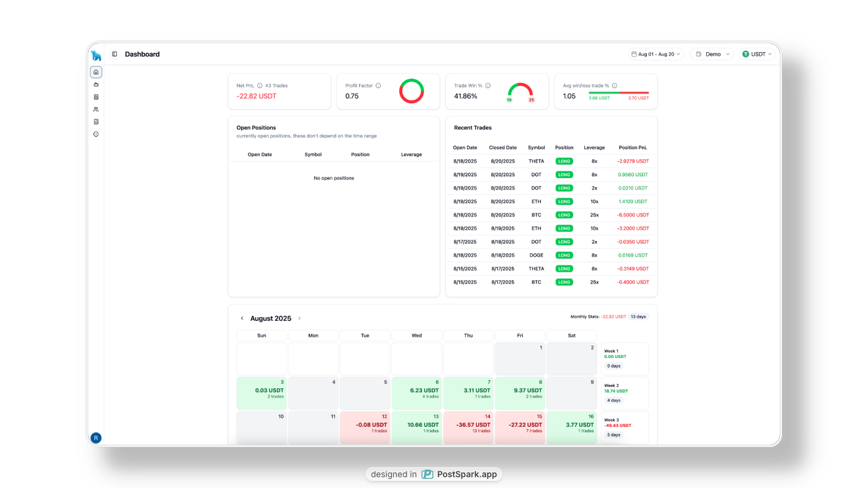
Task: Open the people/users icon in the sidebar
Action: [x=96, y=109]
